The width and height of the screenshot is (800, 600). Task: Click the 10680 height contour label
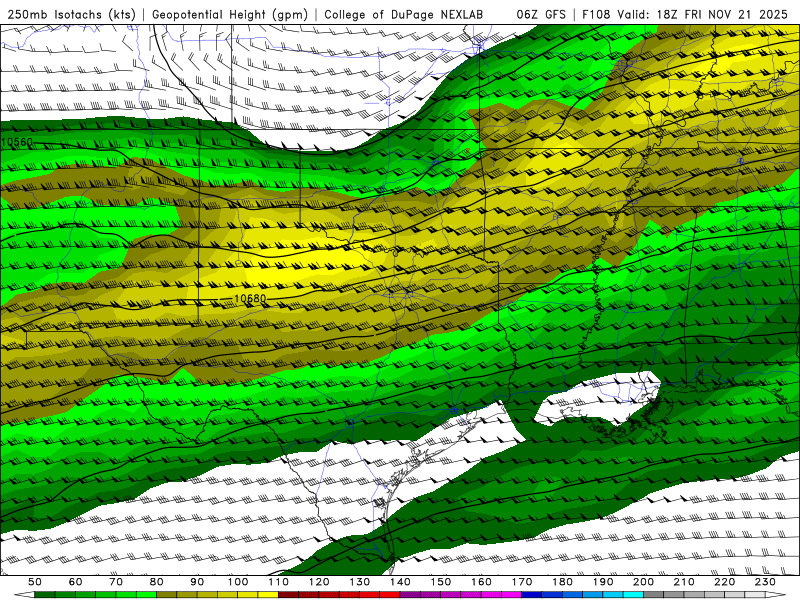(250, 298)
